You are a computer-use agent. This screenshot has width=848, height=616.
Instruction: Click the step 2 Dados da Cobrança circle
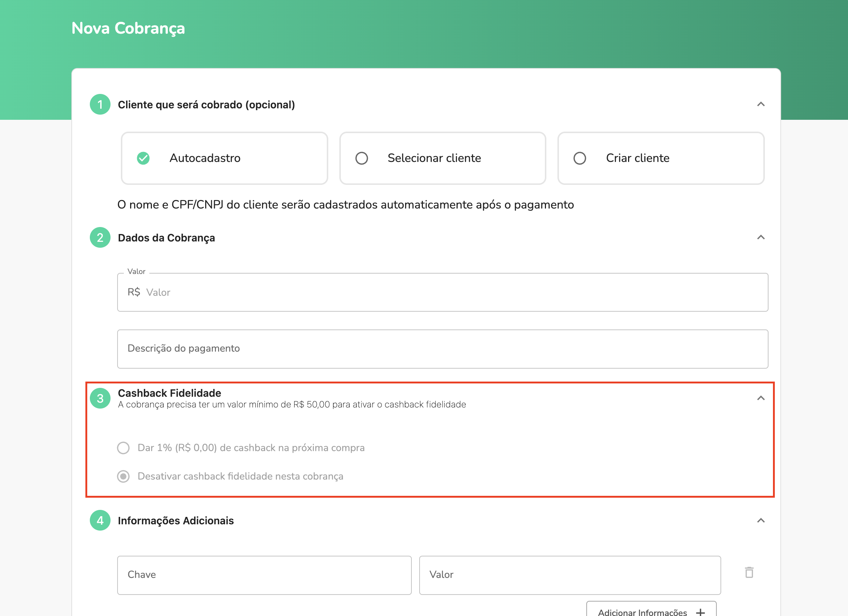coord(100,238)
